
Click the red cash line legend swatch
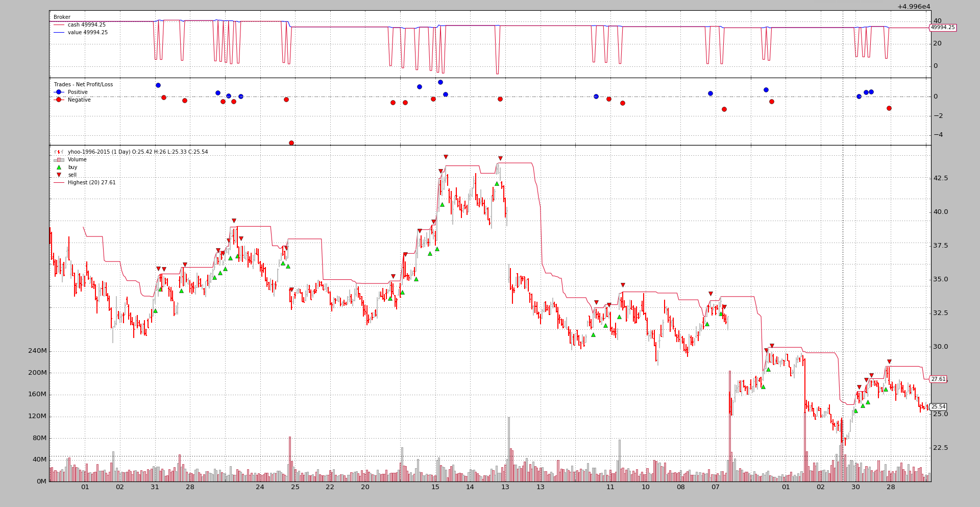point(59,25)
